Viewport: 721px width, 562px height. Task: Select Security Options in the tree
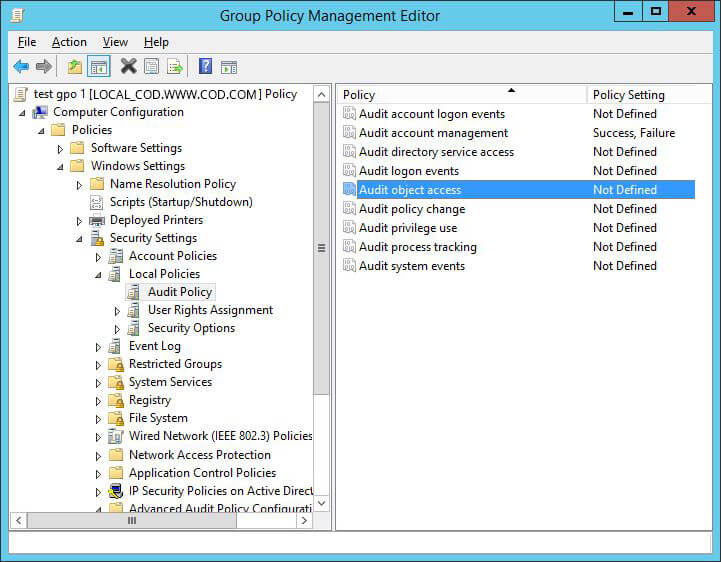coord(191,328)
